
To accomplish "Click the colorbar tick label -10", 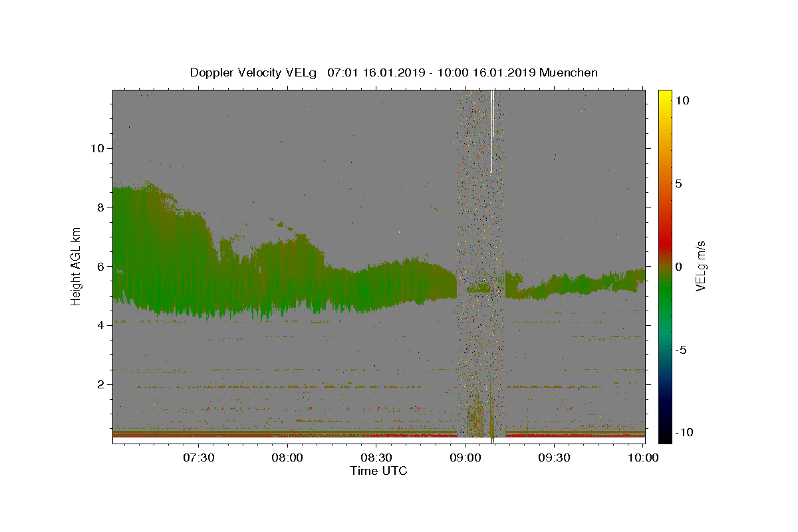I will pyautogui.click(x=686, y=432).
